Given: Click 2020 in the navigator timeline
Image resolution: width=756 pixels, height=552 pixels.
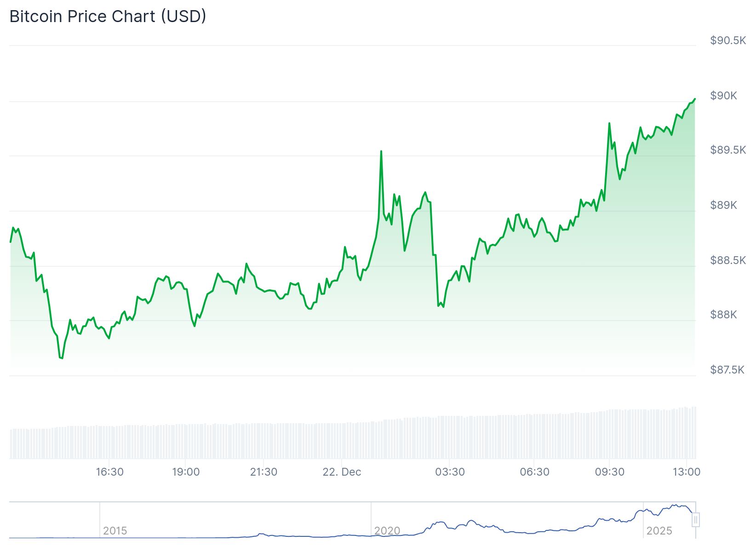Looking at the screenshot, I should [x=387, y=531].
